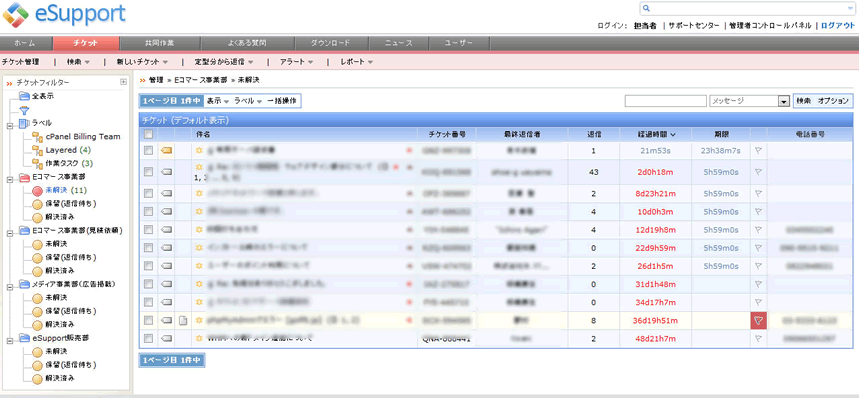Check the box for the 2d0h18m ticket

(x=148, y=172)
